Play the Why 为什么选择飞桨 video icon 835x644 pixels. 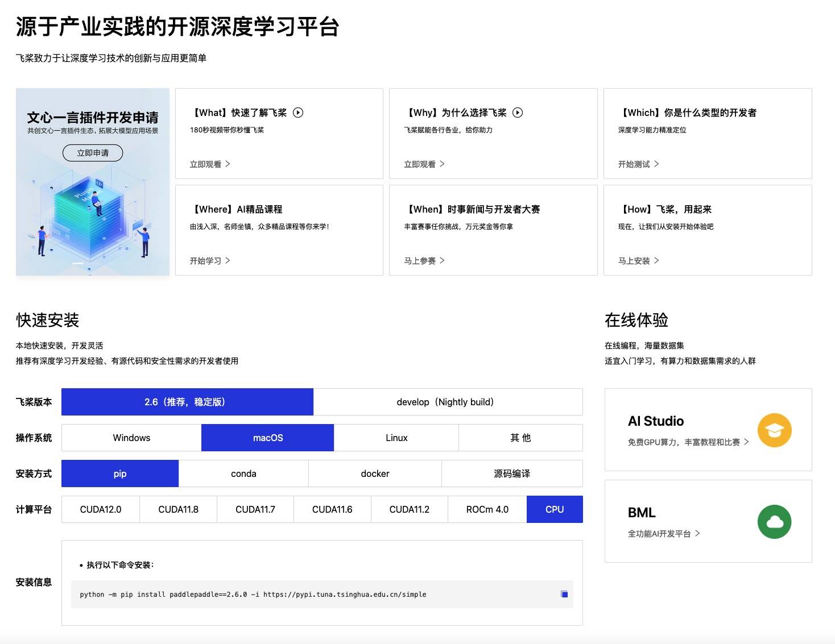(518, 113)
